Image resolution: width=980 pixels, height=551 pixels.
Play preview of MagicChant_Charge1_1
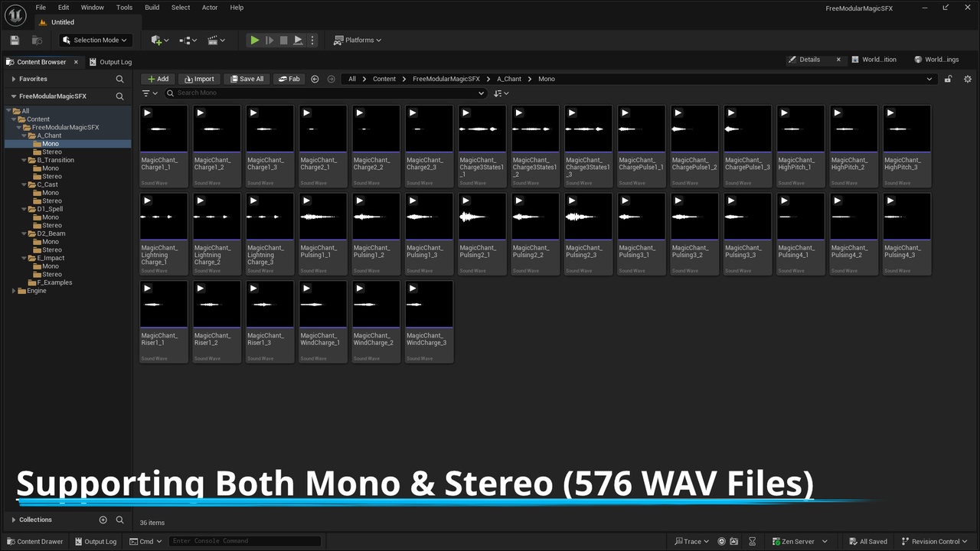click(147, 112)
